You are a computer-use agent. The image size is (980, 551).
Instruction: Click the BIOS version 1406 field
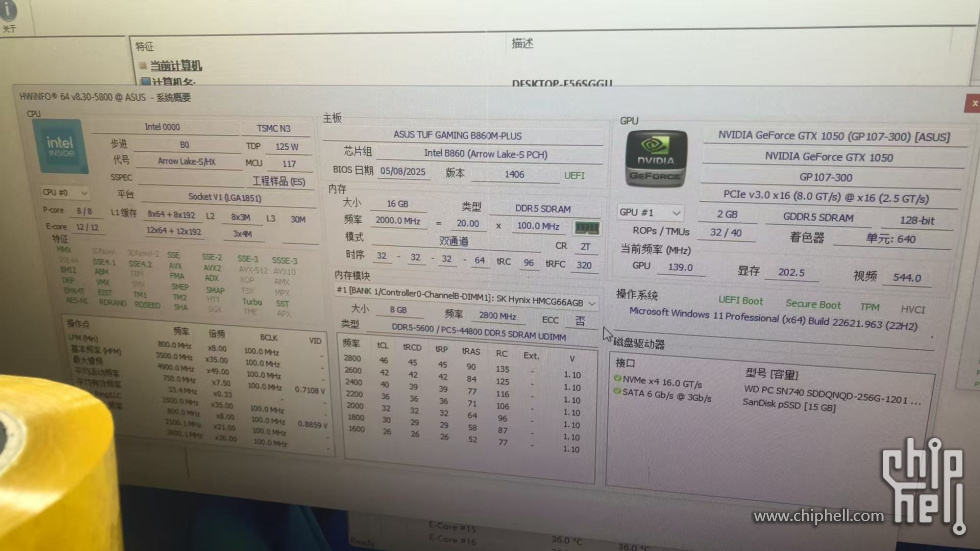[x=514, y=174]
